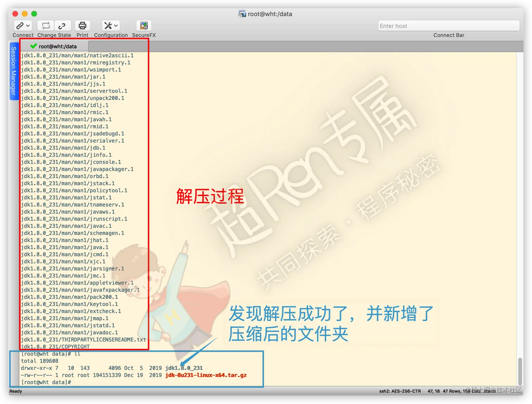This screenshot has height=404, width=532.
Task: Click the Print toolbar label
Action: pos(82,35)
